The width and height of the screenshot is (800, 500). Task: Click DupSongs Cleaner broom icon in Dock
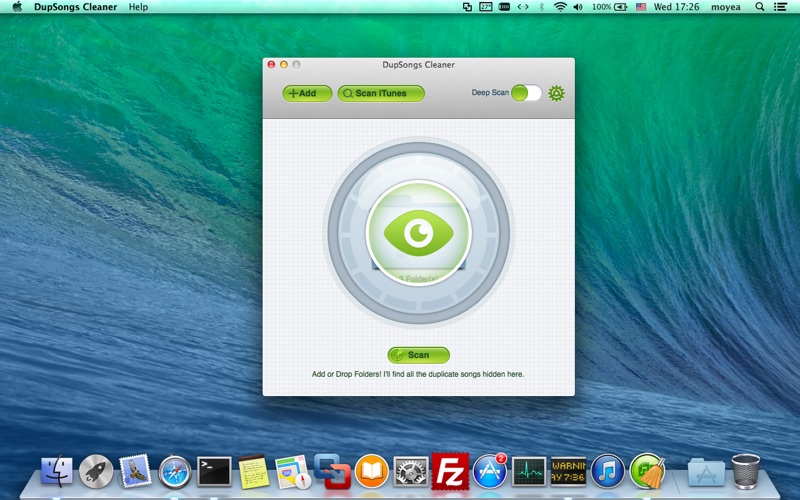tap(647, 471)
